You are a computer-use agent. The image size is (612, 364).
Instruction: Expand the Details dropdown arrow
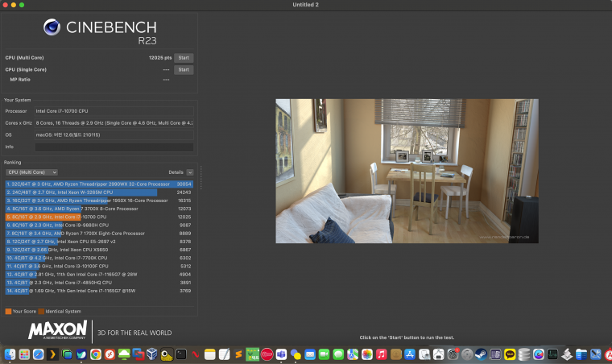pos(190,172)
